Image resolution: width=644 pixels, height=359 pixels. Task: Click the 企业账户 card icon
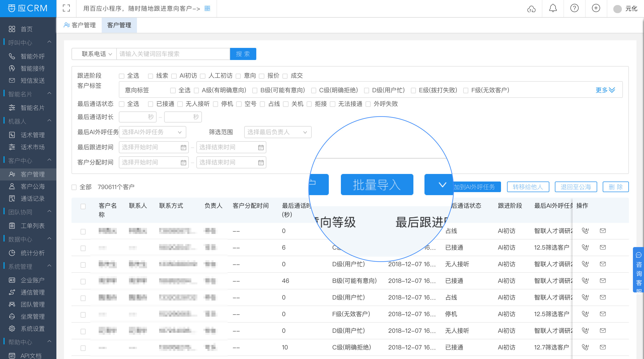pos(12,280)
